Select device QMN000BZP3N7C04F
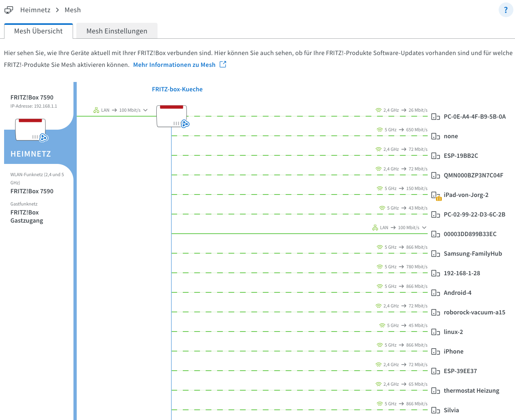 [x=473, y=175]
